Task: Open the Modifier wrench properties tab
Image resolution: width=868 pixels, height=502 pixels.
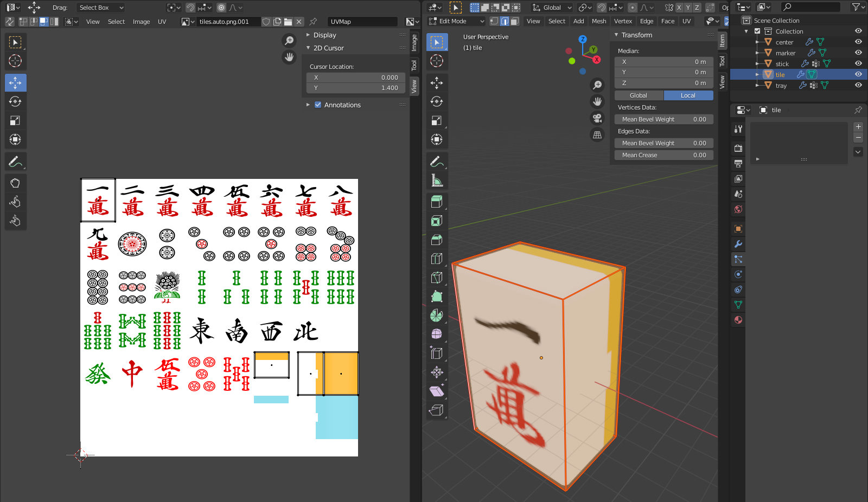Action: click(x=738, y=244)
